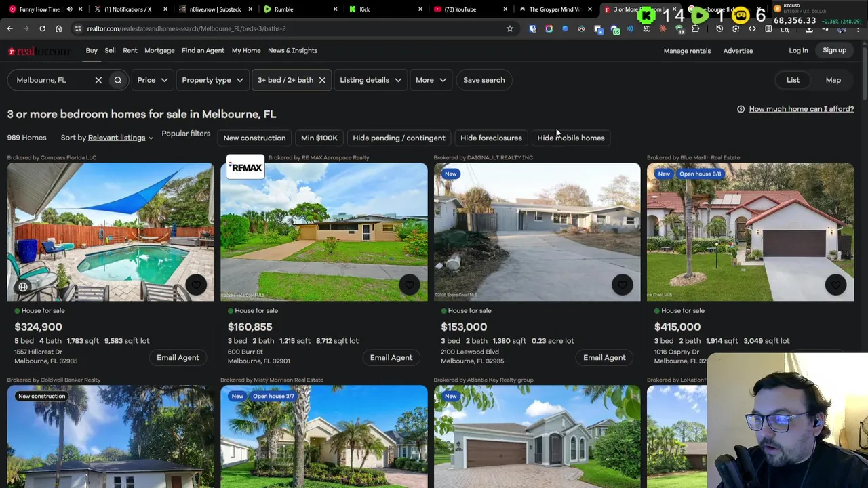Open the Advertise link
The image size is (868, 488).
coord(738,51)
